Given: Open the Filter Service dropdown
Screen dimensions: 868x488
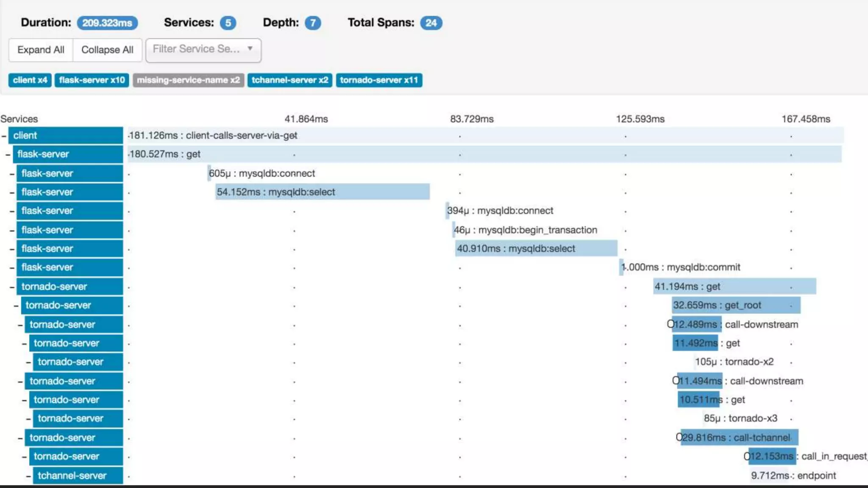Looking at the screenshot, I should pos(203,50).
